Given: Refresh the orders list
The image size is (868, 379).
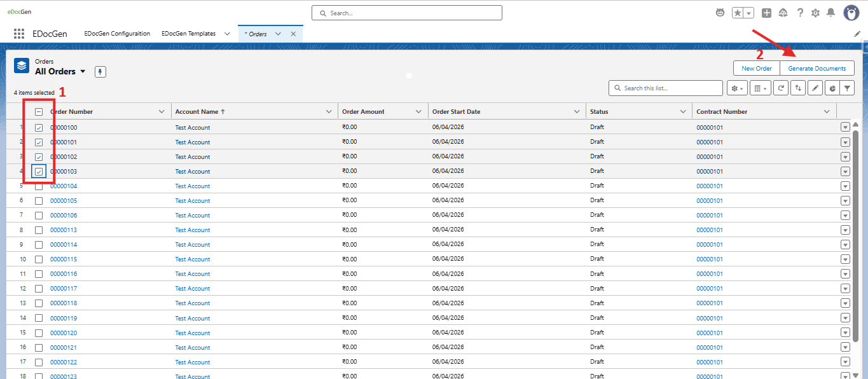Looking at the screenshot, I should tap(780, 88).
